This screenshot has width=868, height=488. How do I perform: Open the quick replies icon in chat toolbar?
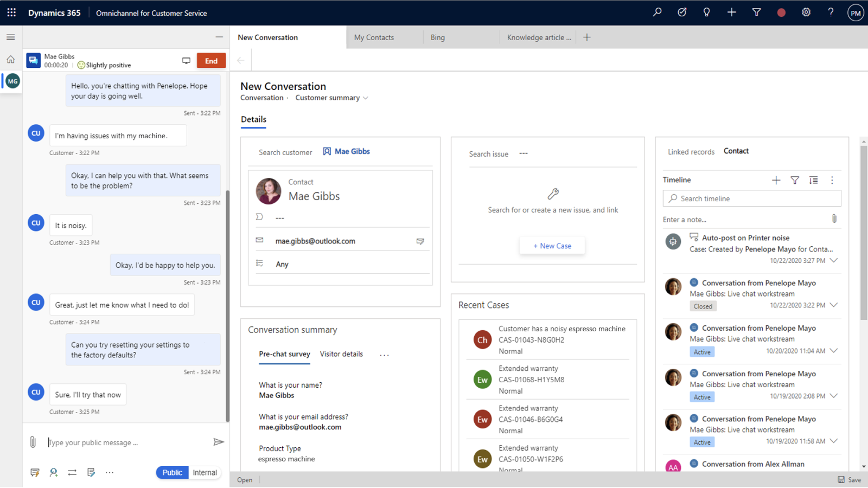click(x=35, y=472)
